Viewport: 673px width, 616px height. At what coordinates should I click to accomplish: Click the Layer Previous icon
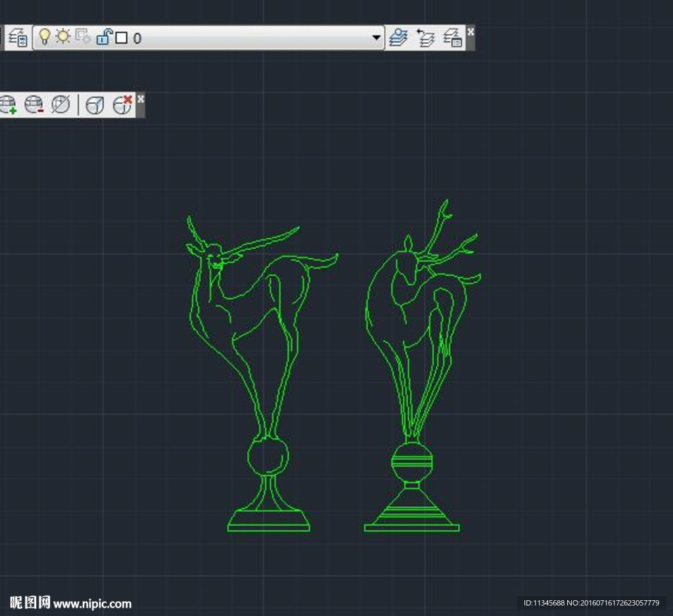pos(426,38)
